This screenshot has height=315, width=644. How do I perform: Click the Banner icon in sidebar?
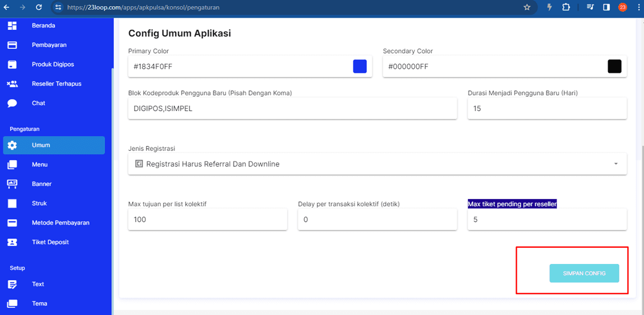pos(12,184)
